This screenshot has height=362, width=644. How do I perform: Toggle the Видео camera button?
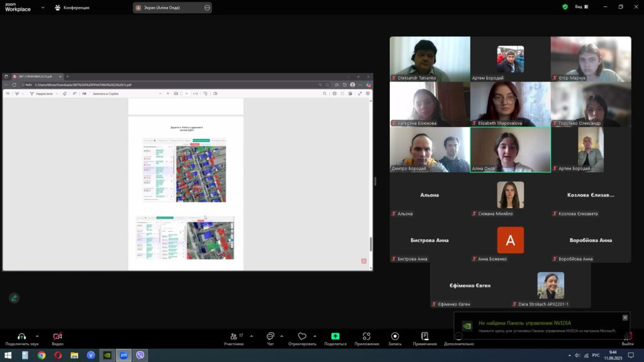click(57, 339)
